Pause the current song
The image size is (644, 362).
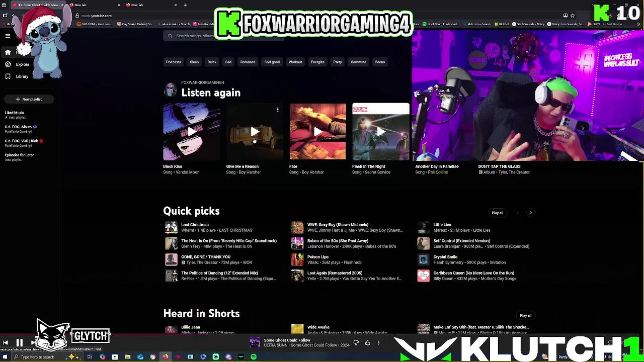click(20, 343)
